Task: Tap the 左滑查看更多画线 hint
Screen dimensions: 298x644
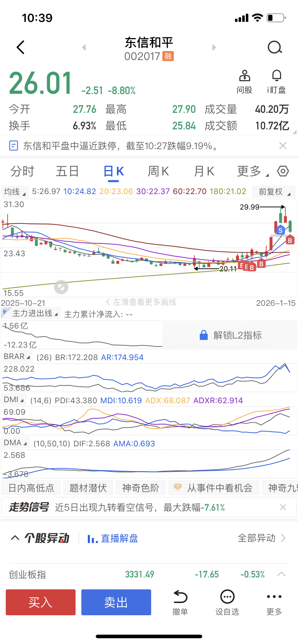Action: coord(141,302)
